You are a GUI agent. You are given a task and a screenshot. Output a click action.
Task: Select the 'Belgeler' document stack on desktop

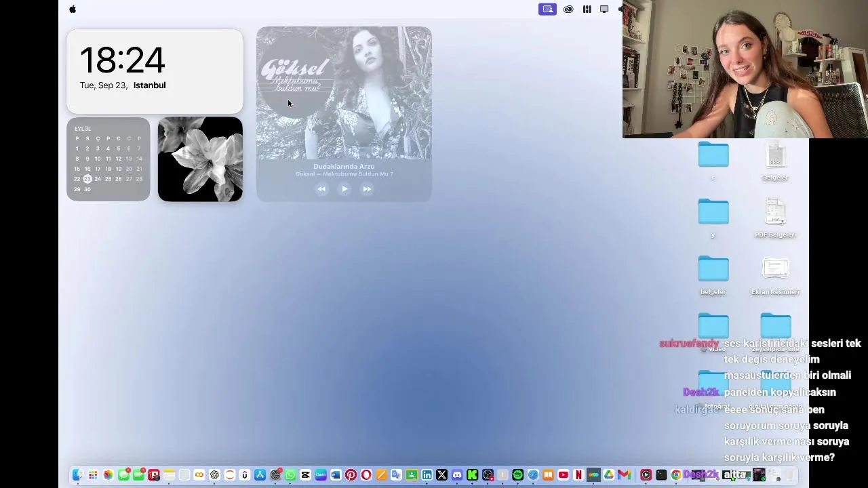tap(775, 161)
